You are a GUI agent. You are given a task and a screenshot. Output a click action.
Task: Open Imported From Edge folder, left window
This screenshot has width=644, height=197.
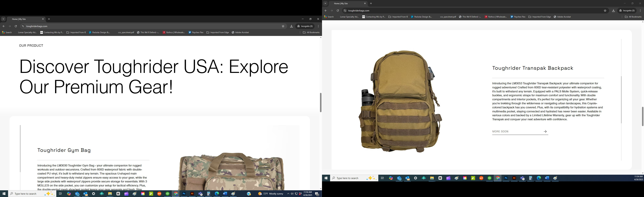(x=218, y=33)
